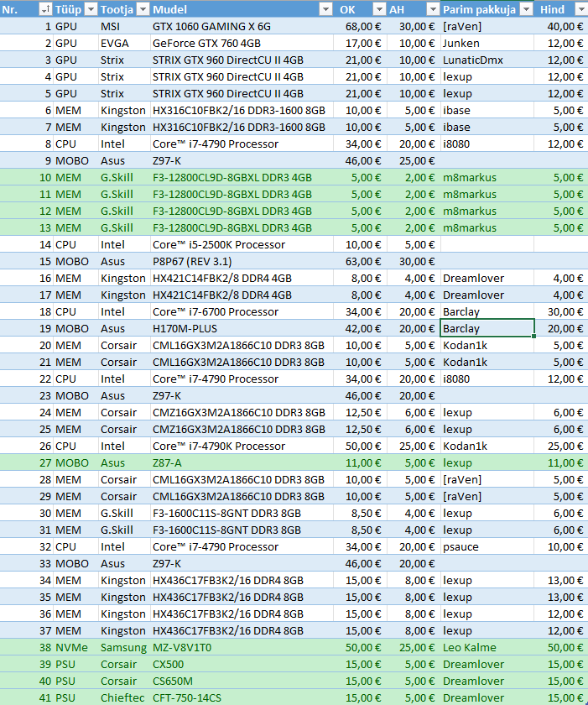
Task: Open the Parim pakkuja filter dropdown
Action: pos(527,9)
